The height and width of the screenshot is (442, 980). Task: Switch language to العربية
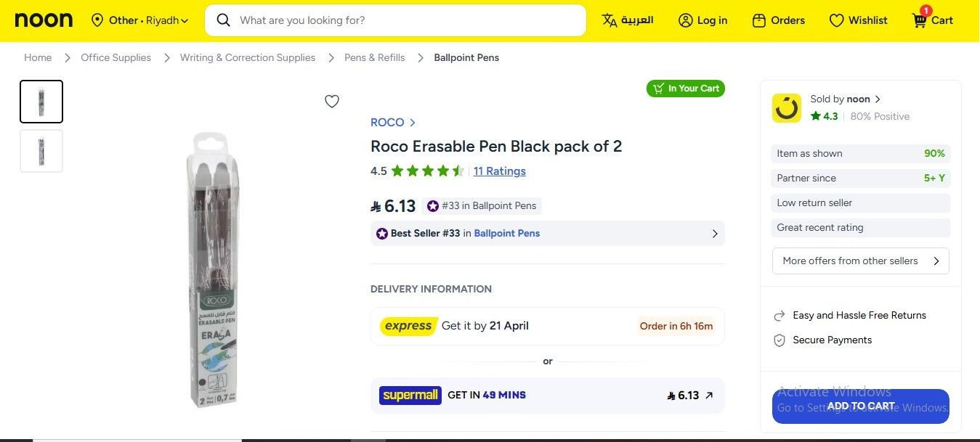[x=627, y=20]
